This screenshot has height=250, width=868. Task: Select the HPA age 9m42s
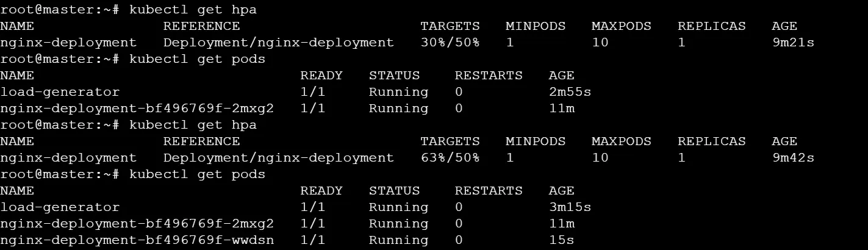tap(792, 158)
